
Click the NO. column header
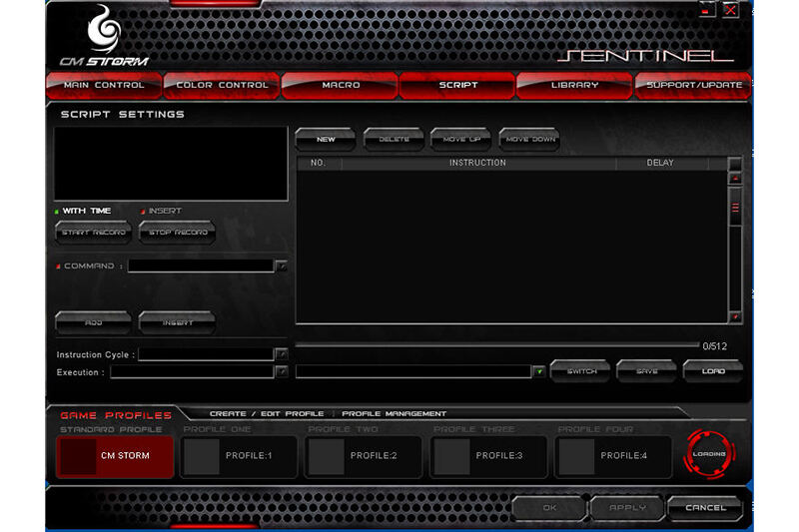click(x=319, y=163)
